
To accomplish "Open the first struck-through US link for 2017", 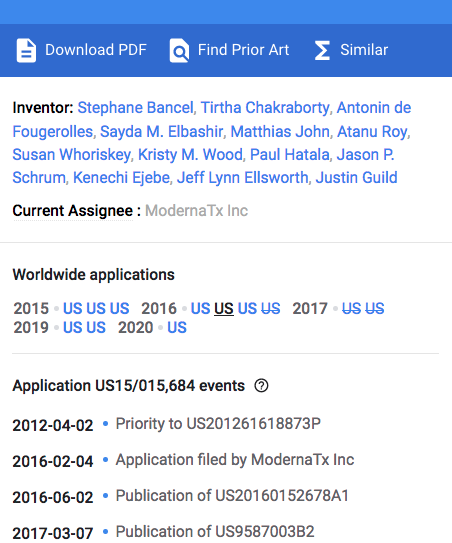I will coord(351,309).
